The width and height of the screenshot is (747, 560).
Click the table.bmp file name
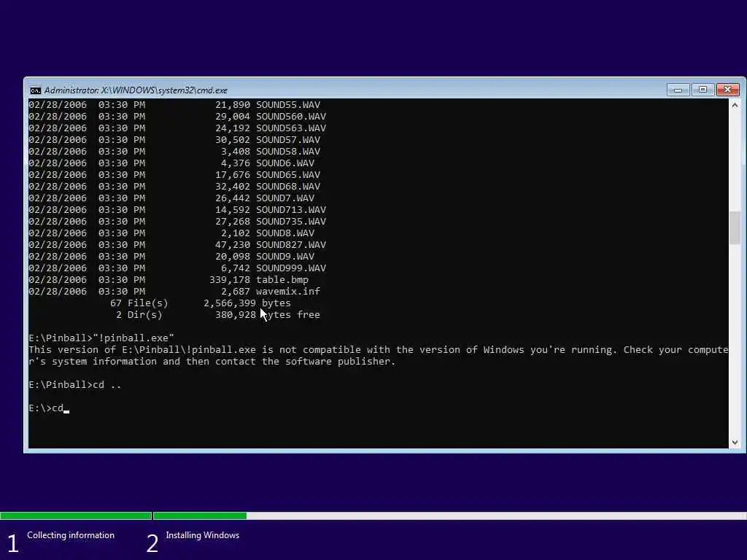click(x=282, y=280)
